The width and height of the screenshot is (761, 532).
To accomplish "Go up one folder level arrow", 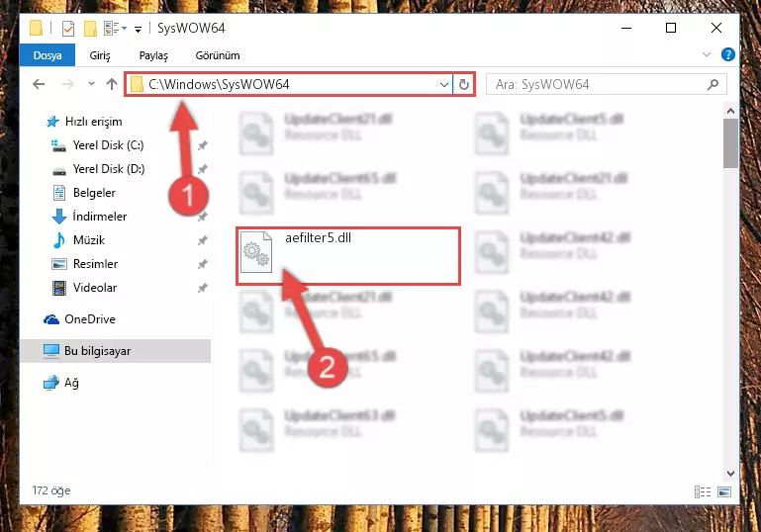I will click(x=112, y=84).
